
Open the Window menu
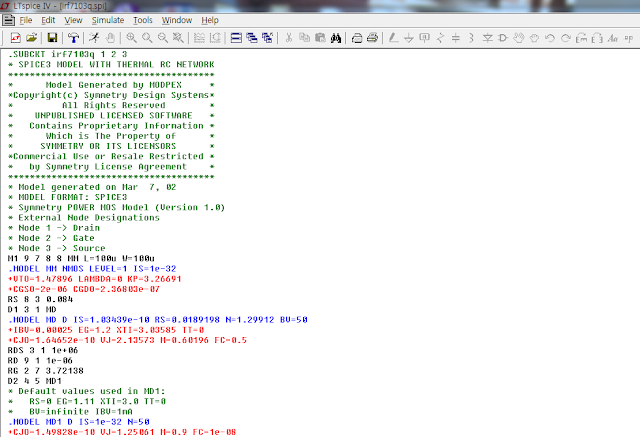pyautogui.click(x=177, y=20)
